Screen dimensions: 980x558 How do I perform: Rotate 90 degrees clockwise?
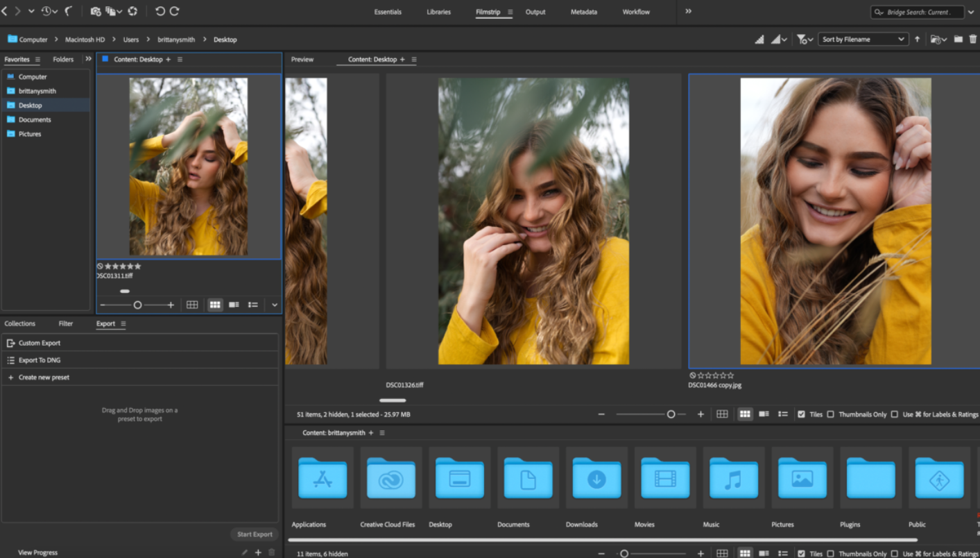[175, 11]
